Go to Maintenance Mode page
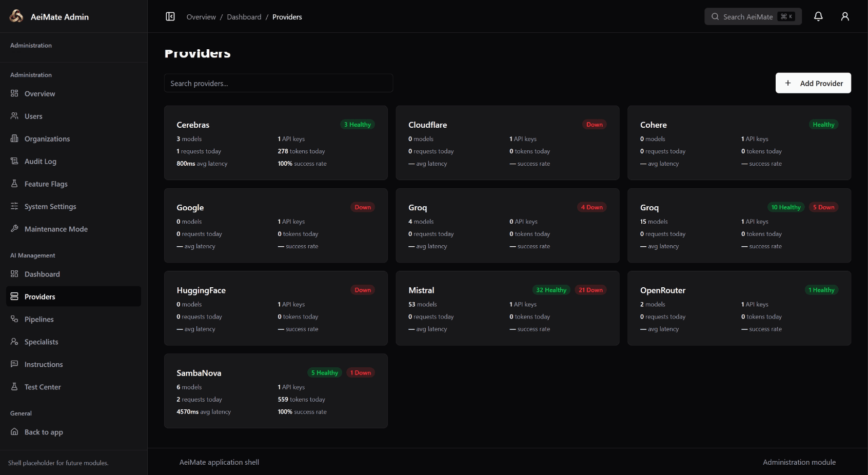The image size is (868, 475). 73,229
